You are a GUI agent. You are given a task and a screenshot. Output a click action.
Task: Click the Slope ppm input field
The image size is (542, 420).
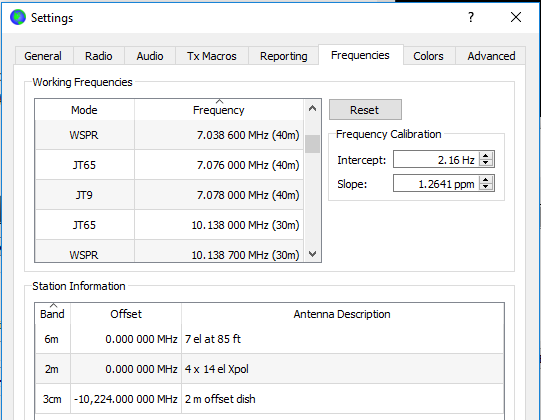coord(436,183)
